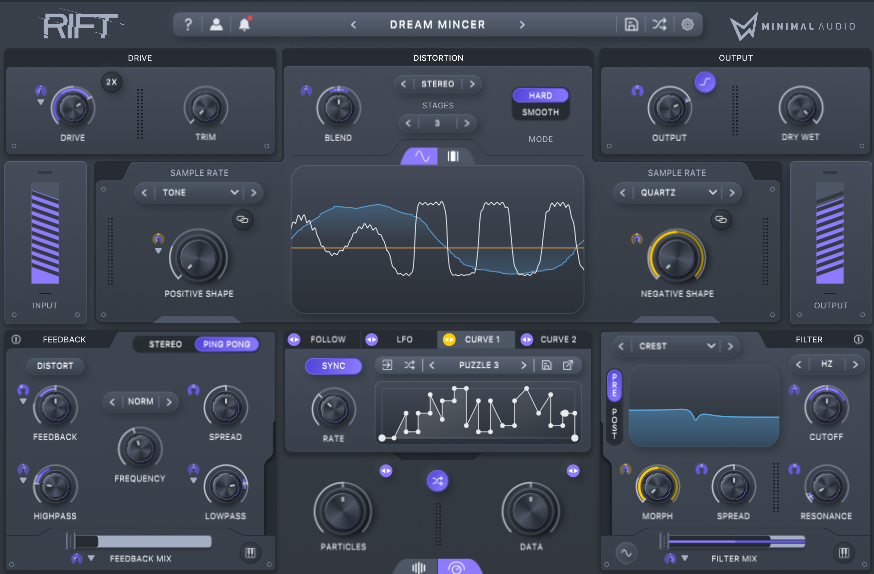
Task: Open the CREST filter type dropdown
Action: point(675,346)
